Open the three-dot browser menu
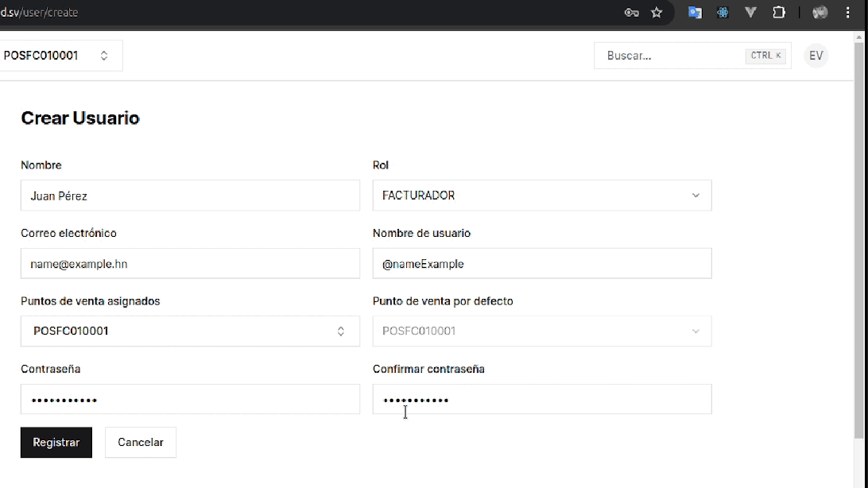The image size is (868, 488). [x=848, y=13]
